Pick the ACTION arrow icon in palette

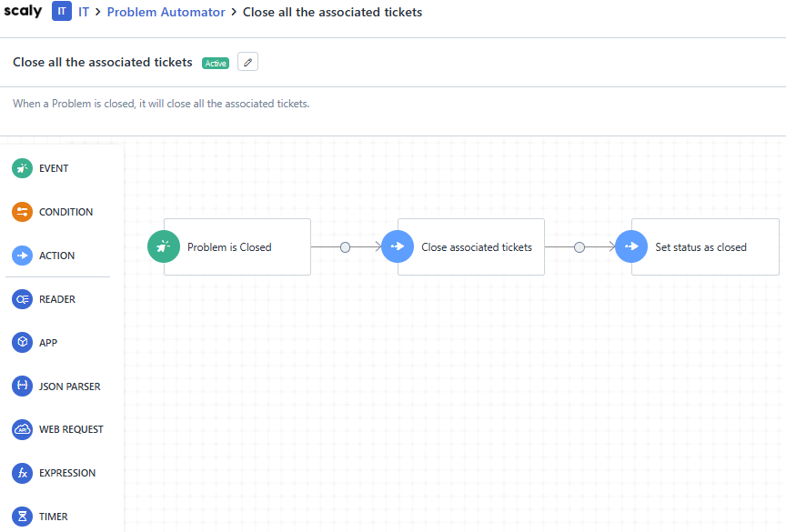tap(22, 256)
